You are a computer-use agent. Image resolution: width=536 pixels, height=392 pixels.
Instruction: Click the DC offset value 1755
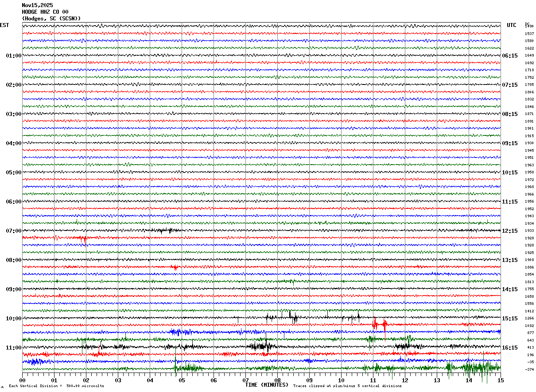529,289
